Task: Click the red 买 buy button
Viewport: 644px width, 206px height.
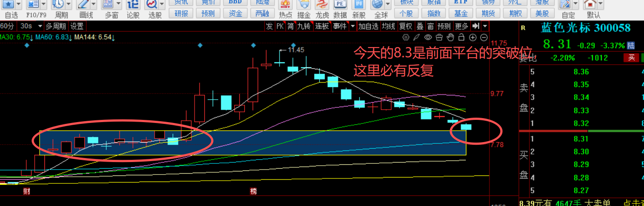Action: pyautogui.click(x=631, y=57)
